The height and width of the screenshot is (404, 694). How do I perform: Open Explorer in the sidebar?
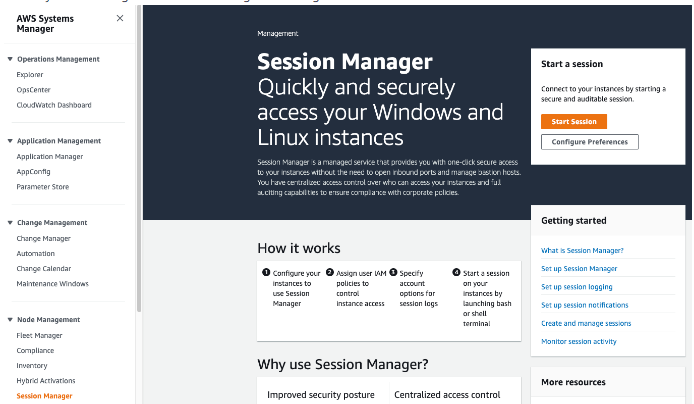click(30, 75)
